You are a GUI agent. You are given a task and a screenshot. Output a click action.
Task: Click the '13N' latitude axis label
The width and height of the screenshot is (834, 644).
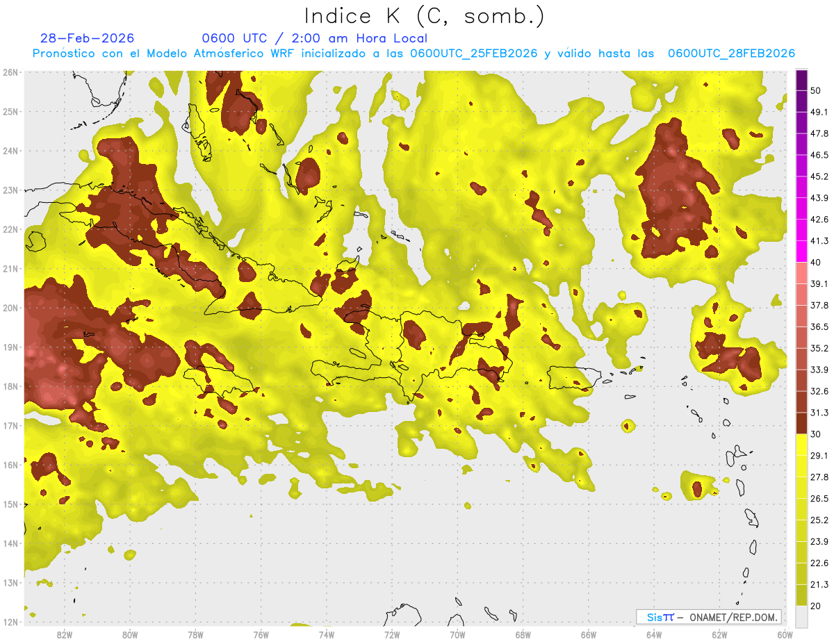point(10,583)
